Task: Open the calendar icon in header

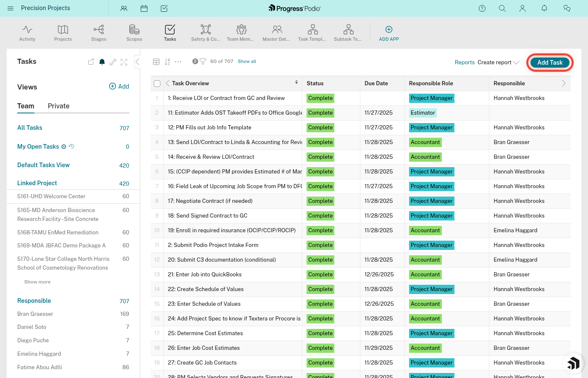Action: pyautogui.click(x=144, y=8)
